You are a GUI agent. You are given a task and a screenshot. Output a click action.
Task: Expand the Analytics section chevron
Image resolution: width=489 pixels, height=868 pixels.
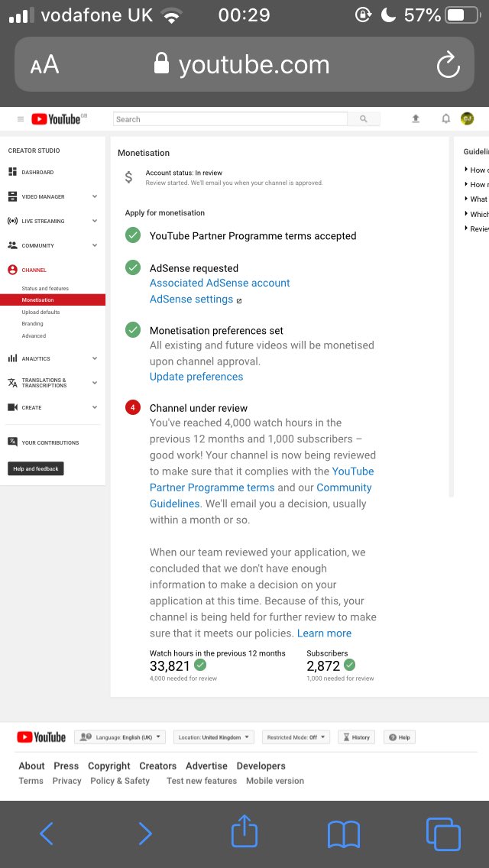95,358
